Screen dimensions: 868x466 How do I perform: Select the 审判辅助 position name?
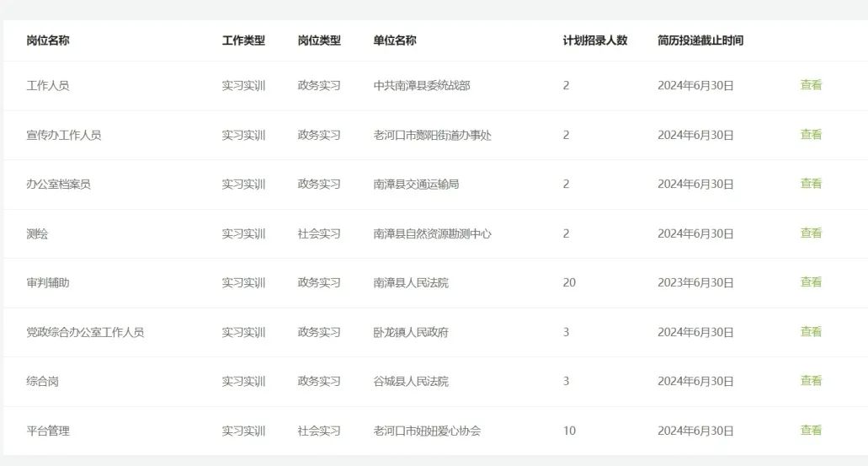click(x=48, y=282)
